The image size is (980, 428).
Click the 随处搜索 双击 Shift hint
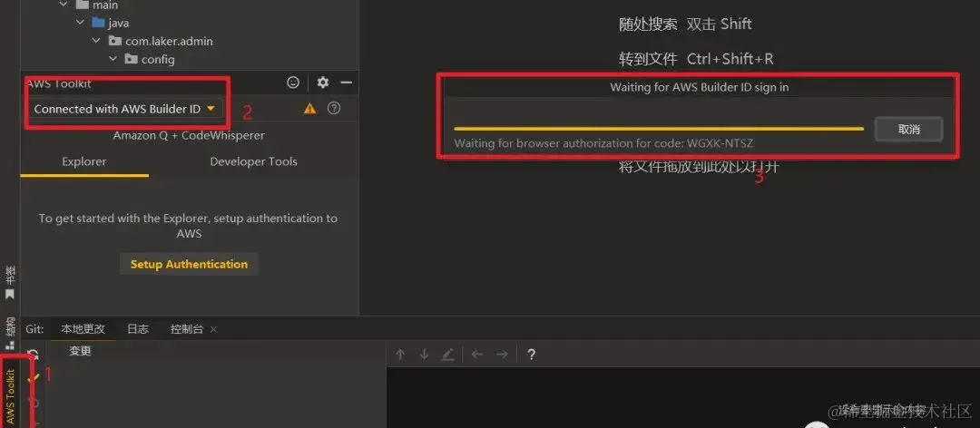(685, 24)
